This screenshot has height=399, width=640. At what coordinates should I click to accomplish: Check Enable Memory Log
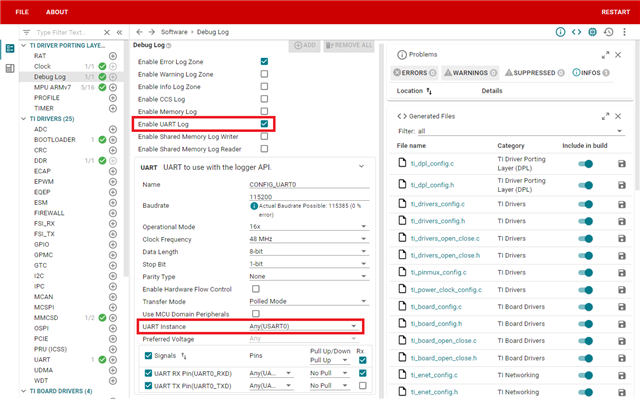click(264, 111)
